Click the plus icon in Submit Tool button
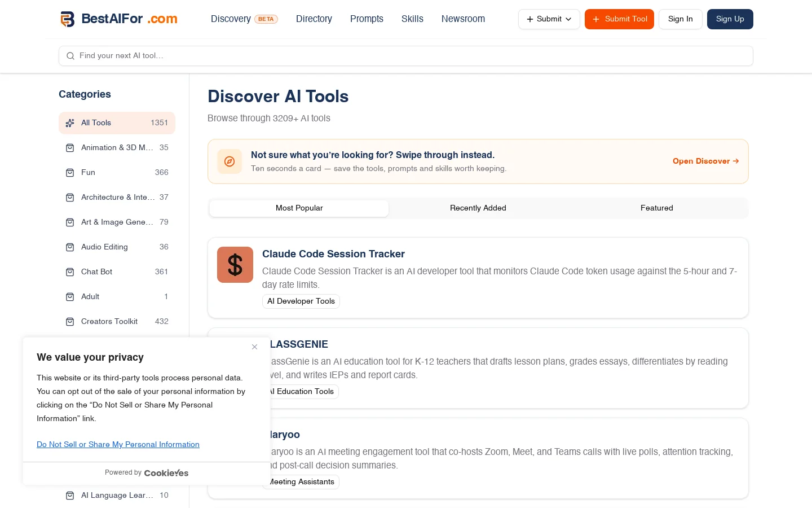Viewport: 812px width, 508px height. point(596,19)
